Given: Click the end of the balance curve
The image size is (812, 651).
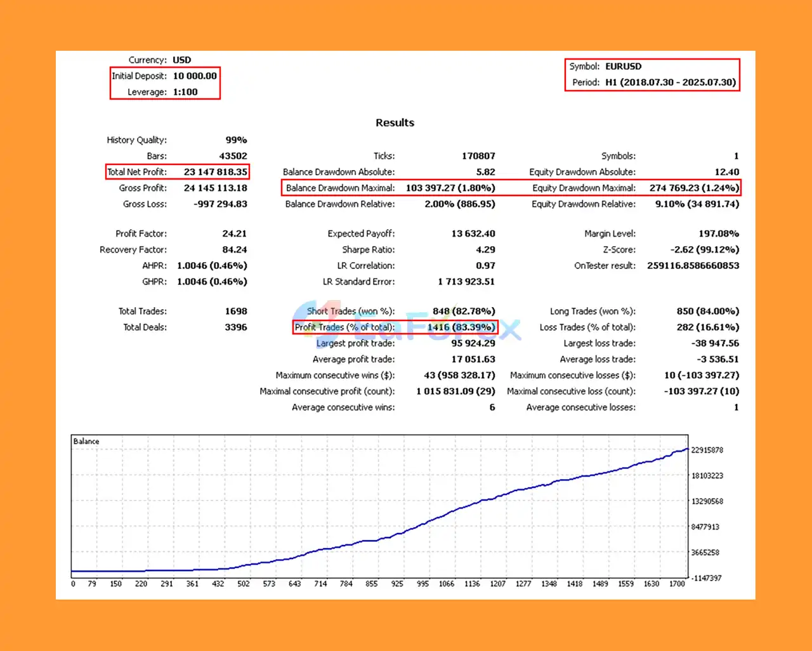Looking at the screenshot, I should (x=687, y=449).
